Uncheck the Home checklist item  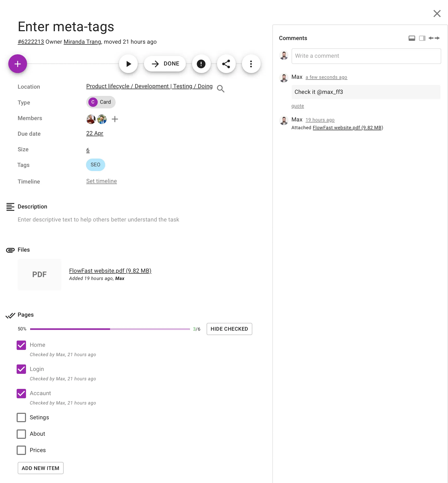pos(21,345)
